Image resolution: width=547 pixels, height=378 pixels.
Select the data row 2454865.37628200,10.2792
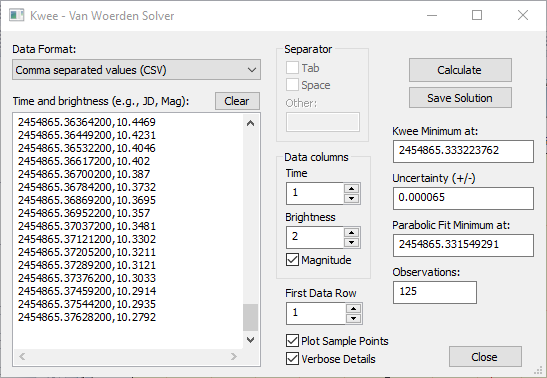point(87,317)
